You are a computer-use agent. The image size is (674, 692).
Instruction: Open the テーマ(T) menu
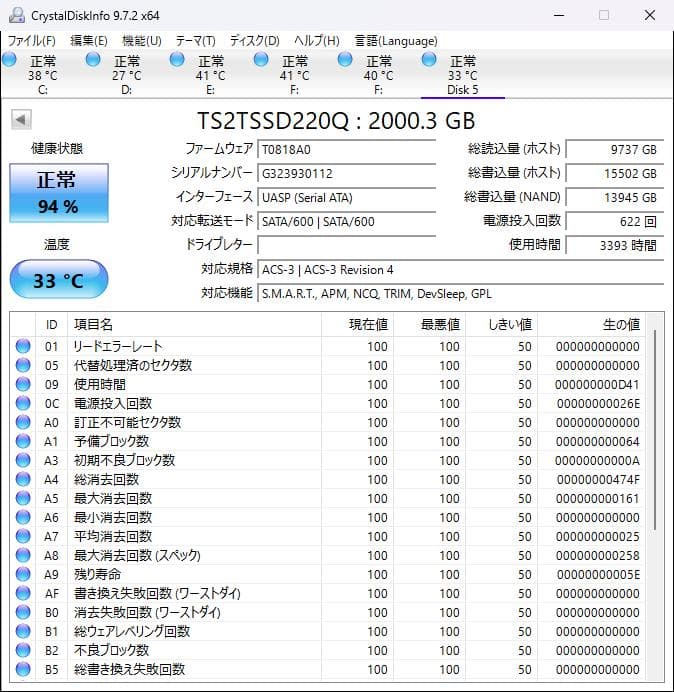tap(196, 41)
